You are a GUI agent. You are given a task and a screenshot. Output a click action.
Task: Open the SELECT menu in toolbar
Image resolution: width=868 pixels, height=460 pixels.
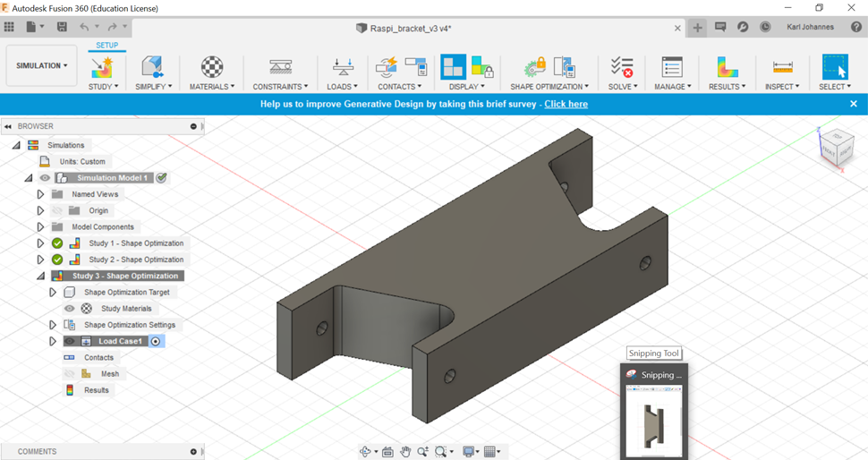point(835,87)
